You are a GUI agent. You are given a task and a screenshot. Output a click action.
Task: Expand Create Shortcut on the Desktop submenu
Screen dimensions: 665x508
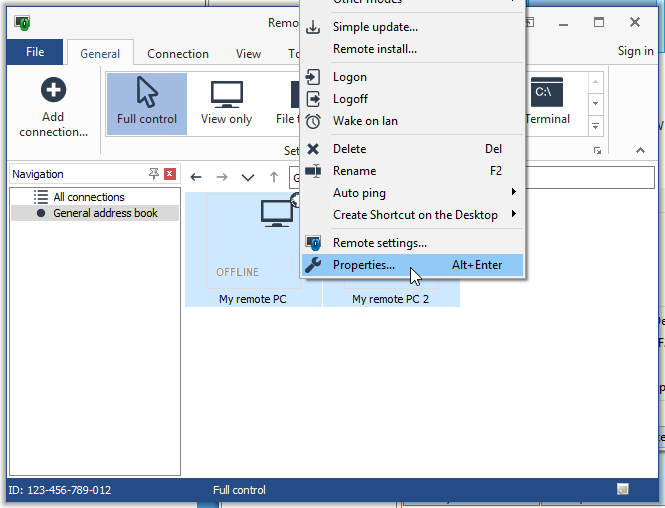click(x=514, y=215)
